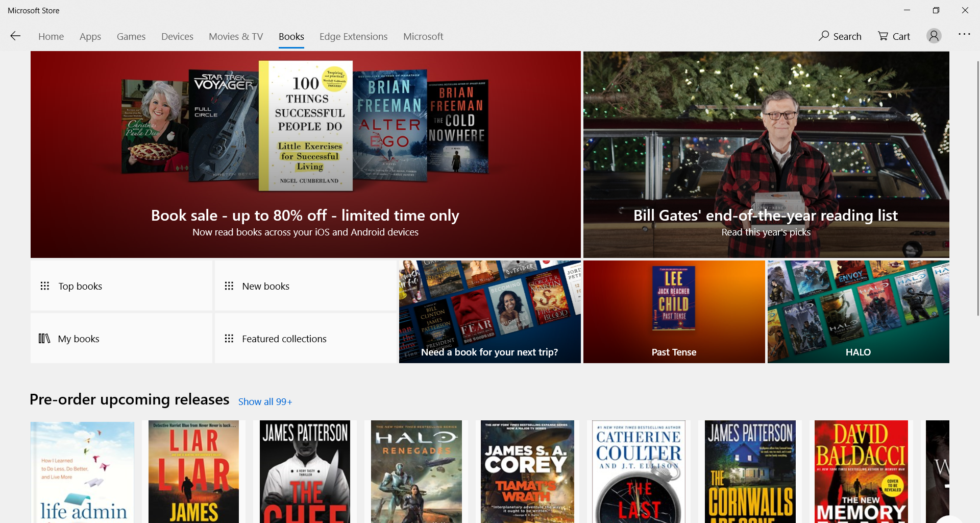
Task: Click the Cold Nowhere book cover
Action: [457, 127]
